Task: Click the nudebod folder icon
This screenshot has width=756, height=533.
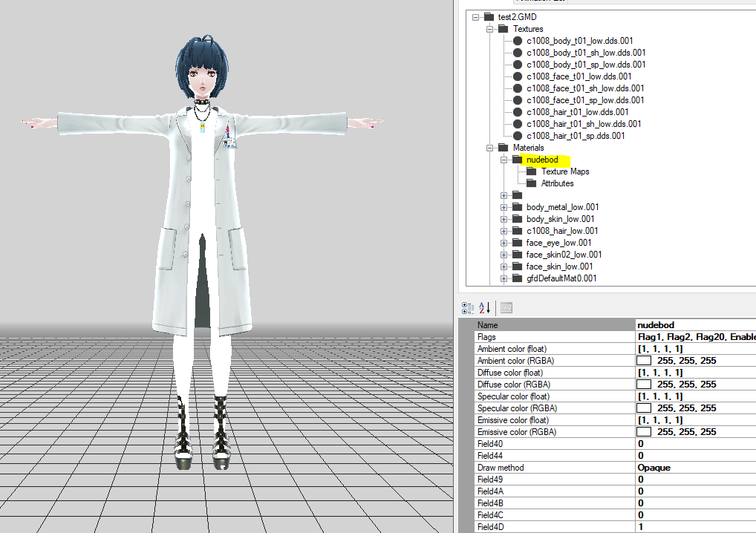Action: tap(518, 160)
